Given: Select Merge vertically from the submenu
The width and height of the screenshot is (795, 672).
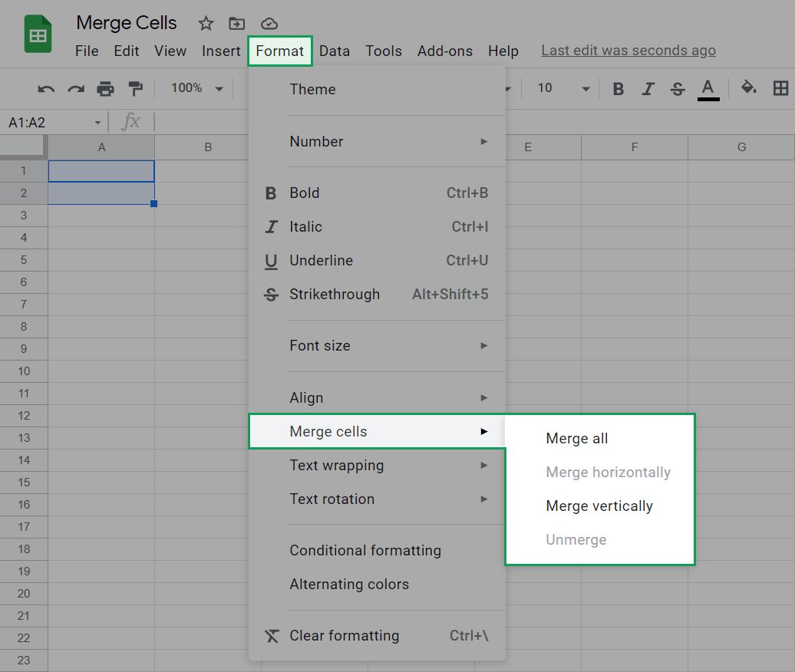Looking at the screenshot, I should coord(599,506).
